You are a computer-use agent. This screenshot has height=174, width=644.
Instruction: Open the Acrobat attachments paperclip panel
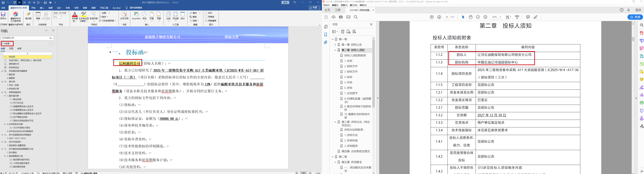click(x=325, y=43)
